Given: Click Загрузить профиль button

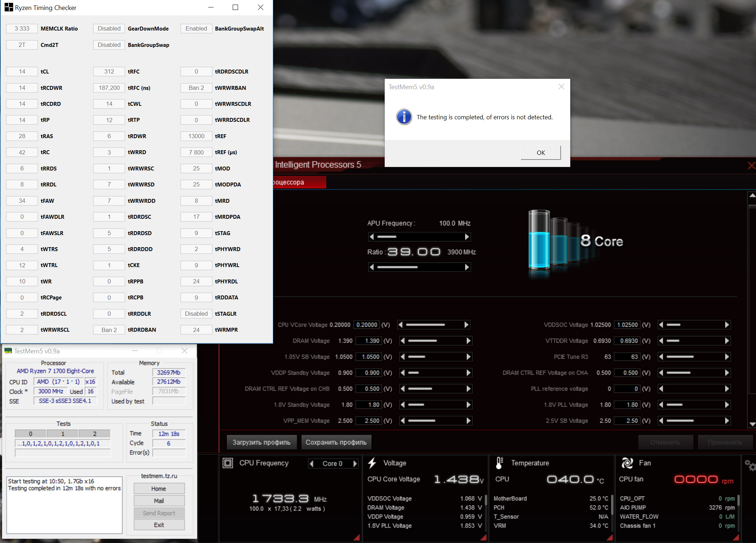Looking at the screenshot, I should [x=261, y=442].
